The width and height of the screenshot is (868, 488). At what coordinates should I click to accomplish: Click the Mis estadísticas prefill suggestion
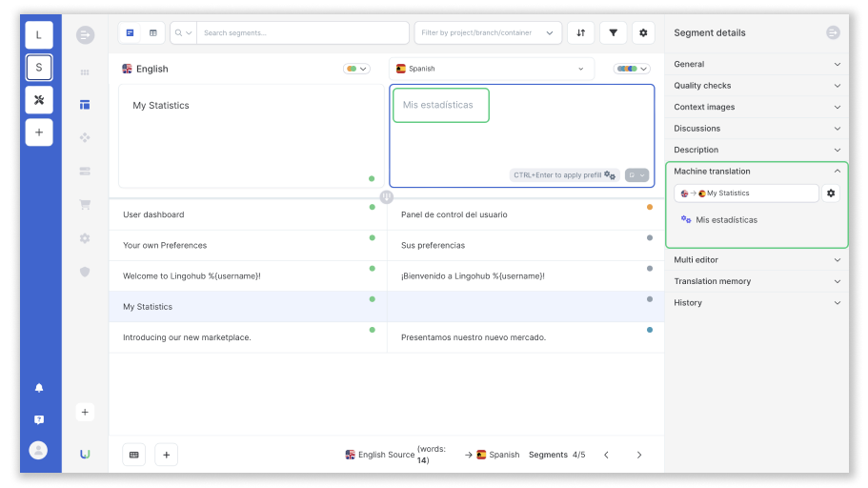440,105
